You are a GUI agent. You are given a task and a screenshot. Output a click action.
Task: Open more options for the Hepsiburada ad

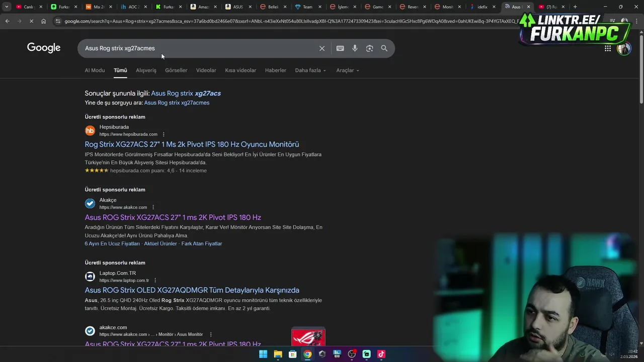tap(164, 134)
